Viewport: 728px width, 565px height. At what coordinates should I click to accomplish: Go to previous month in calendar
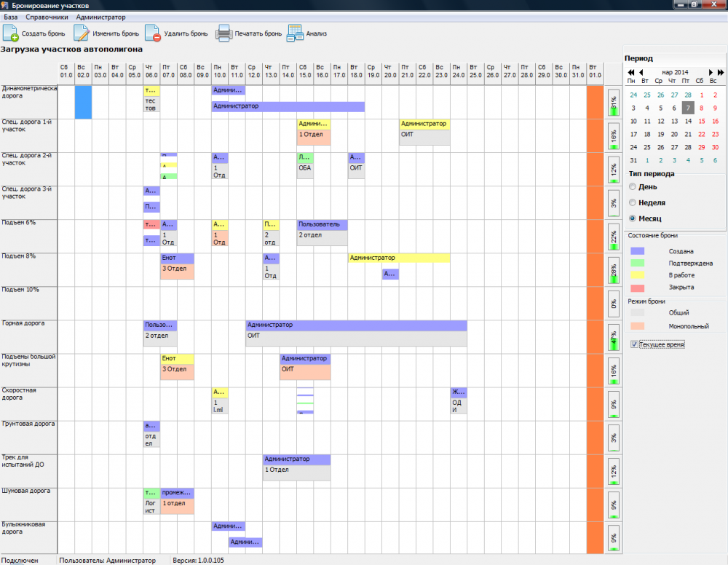click(641, 72)
